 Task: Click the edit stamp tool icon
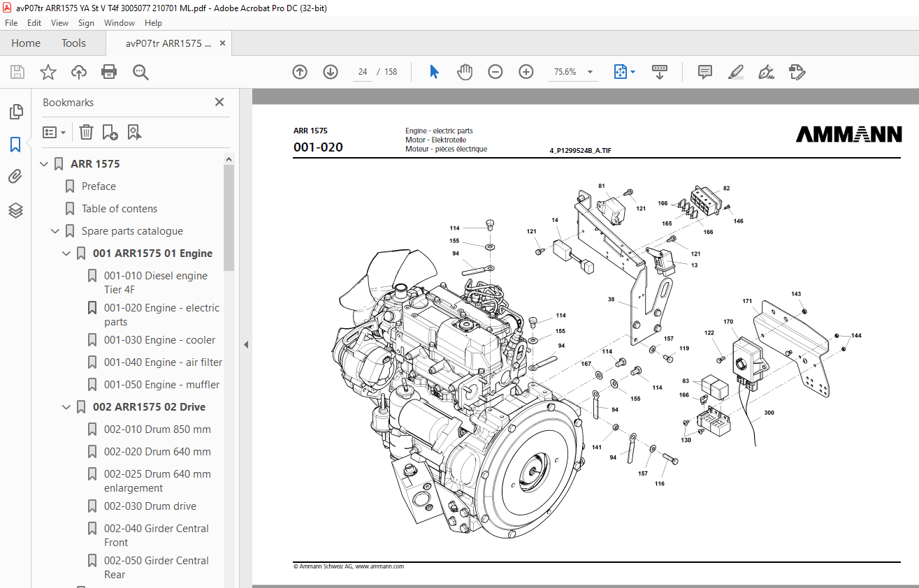coord(797,72)
